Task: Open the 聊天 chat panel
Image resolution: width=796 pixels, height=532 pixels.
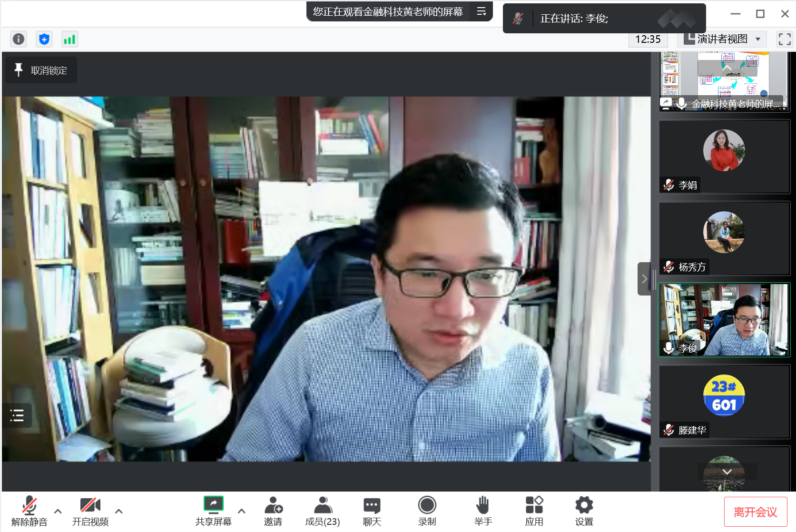Action: point(372,511)
